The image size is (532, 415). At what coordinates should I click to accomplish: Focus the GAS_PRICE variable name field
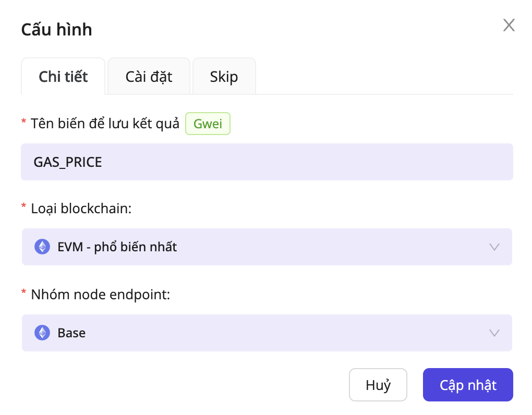(x=267, y=162)
